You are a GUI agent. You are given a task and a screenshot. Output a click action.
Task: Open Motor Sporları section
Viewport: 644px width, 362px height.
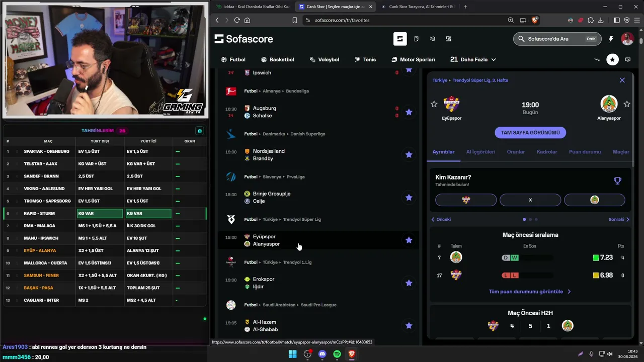click(x=413, y=59)
